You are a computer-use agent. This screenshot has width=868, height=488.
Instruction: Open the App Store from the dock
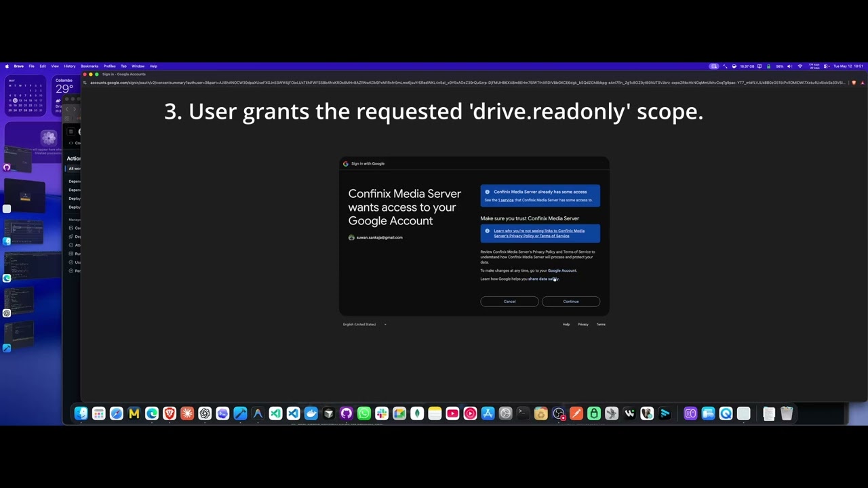(488, 413)
